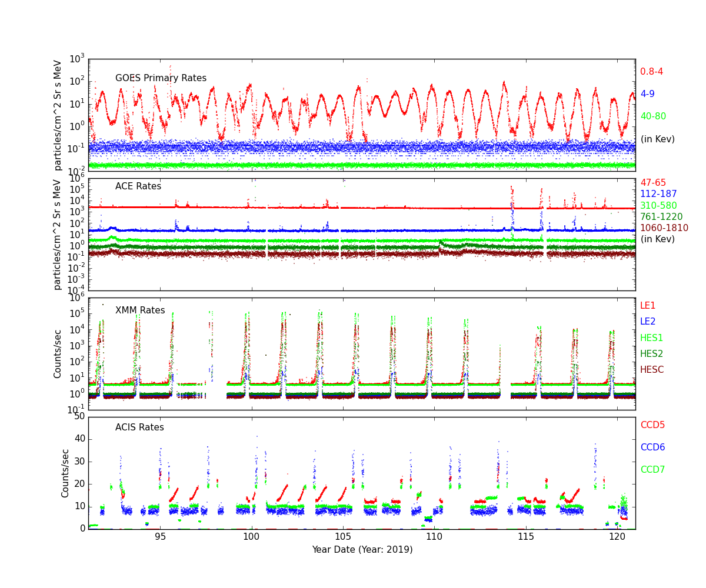Screen dimensions: 706x588
Task: Select the blue 4-9 legend entry
Action: coord(647,94)
